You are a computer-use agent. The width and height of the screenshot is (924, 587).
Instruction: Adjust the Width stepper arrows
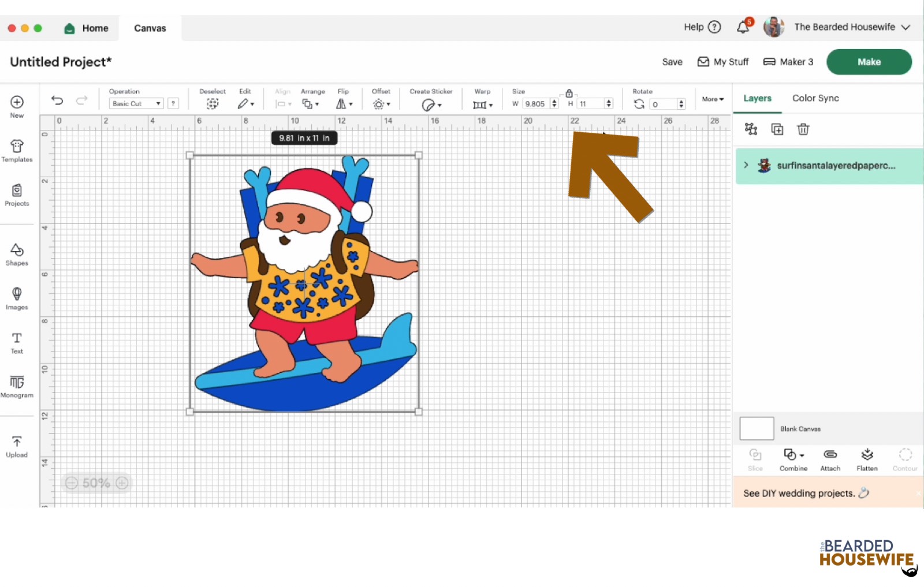554,104
